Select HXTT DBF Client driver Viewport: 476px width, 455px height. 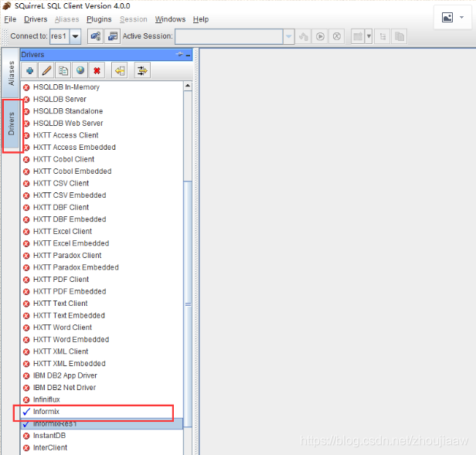[x=102, y=207]
